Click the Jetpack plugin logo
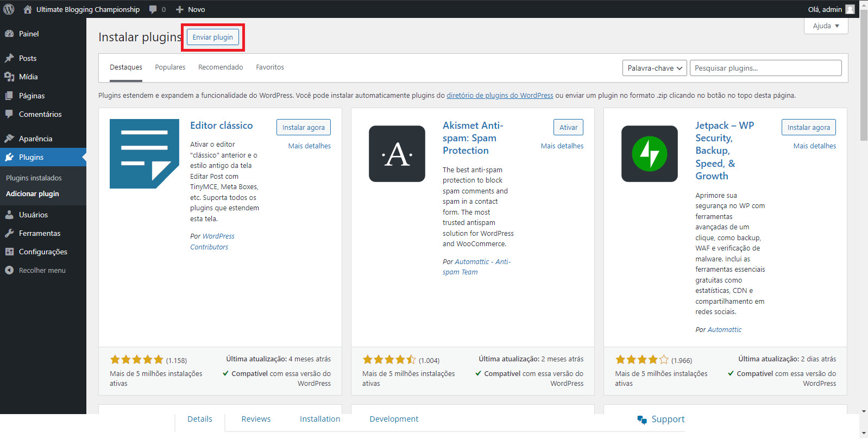Screen dimensions: 868x438 pyautogui.click(x=650, y=154)
